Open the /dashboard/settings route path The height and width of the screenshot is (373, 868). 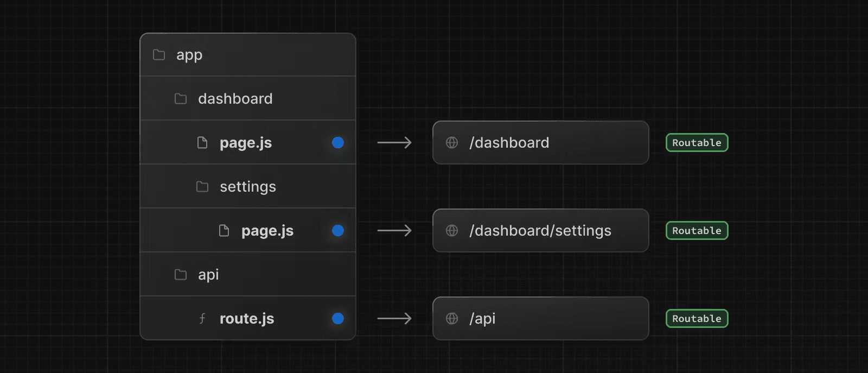(540, 231)
